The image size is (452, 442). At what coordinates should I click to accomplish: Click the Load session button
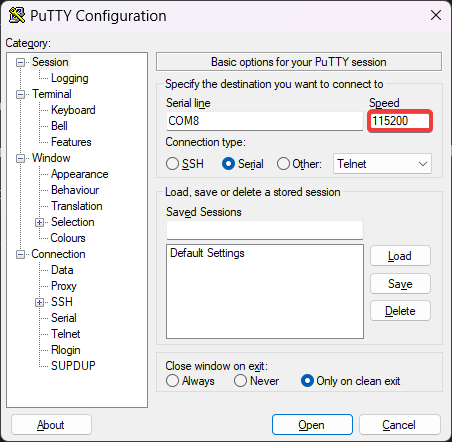click(x=400, y=256)
